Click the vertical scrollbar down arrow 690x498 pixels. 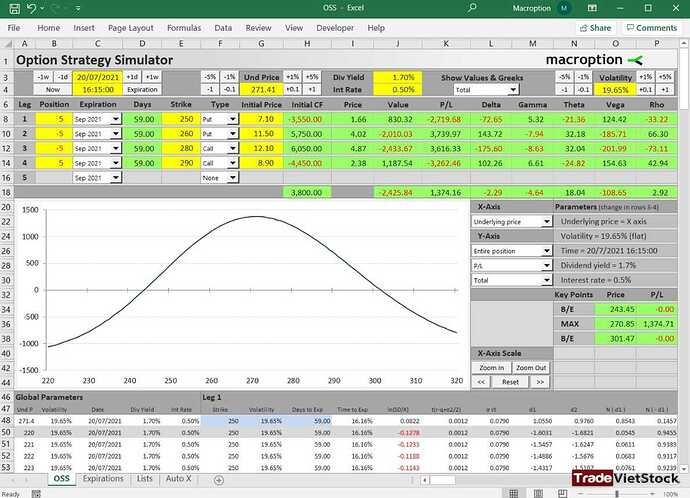point(684,469)
